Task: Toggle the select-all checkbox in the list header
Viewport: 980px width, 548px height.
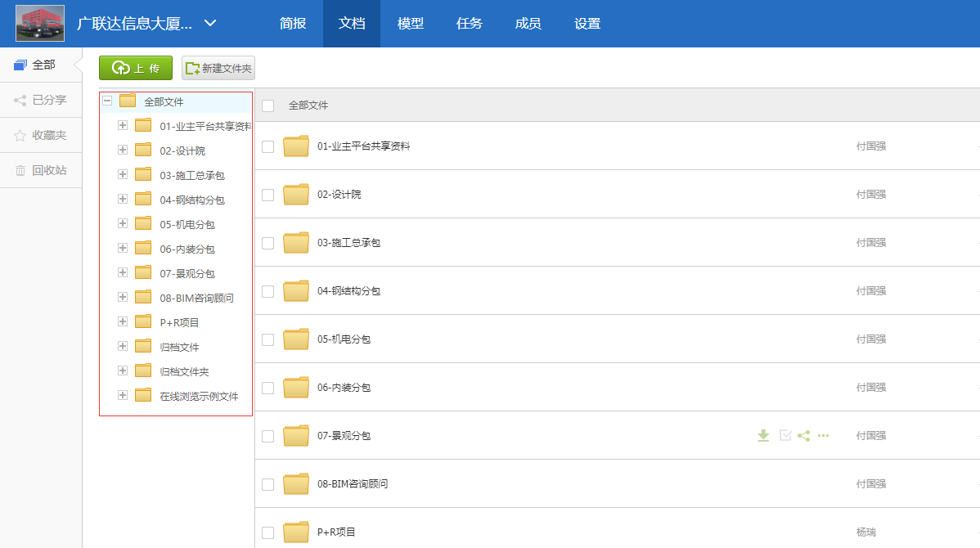Action: [267, 106]
